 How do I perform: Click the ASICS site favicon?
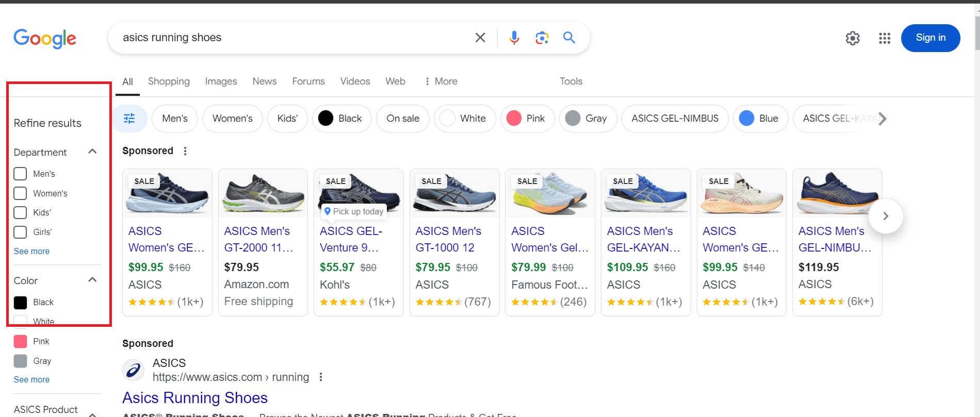pos(133,370)
